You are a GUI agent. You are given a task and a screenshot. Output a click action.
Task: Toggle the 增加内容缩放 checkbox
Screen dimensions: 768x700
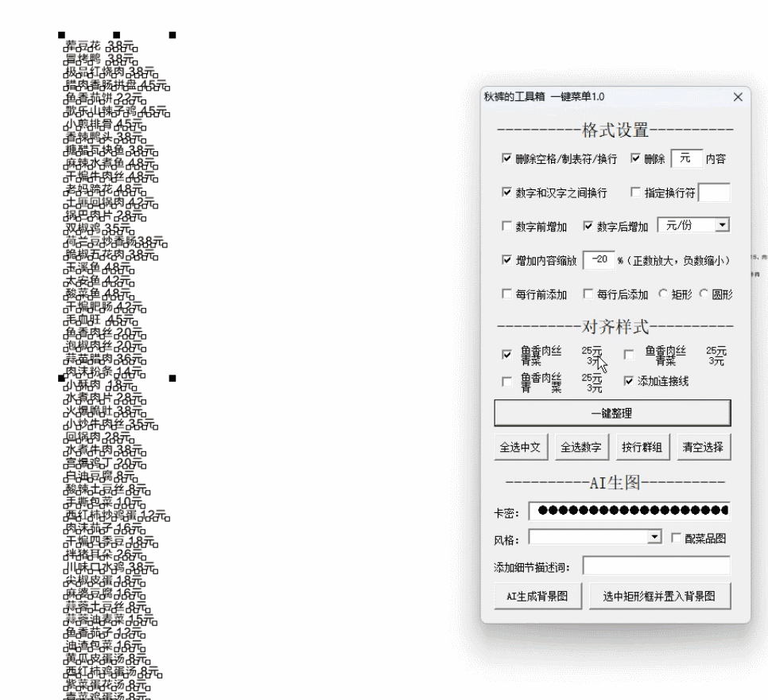tap(507, 260)
